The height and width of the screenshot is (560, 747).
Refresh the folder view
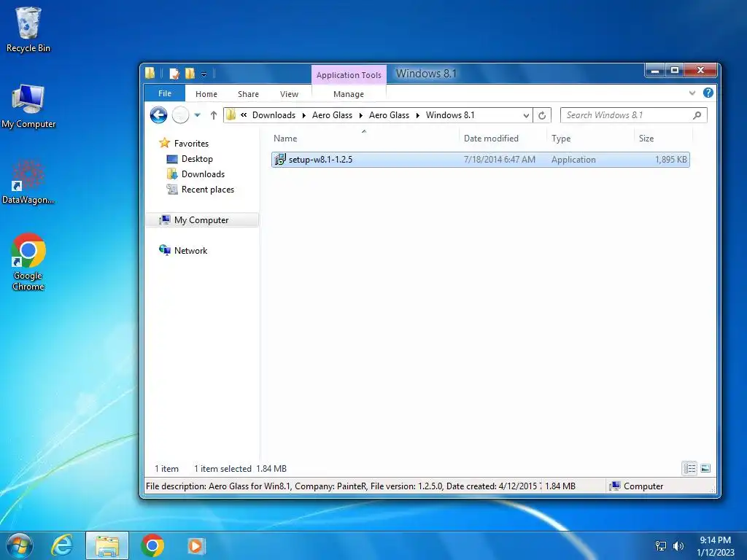[x=542, y=115]
